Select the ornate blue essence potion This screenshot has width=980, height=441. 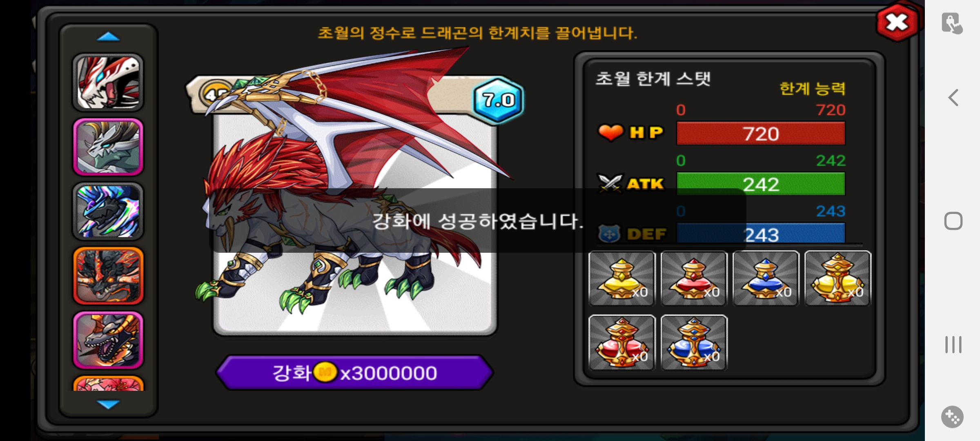point(694,343)
